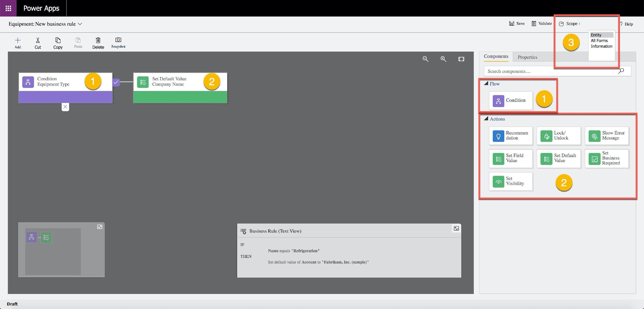Click the Draft status text
Viewport: 644px width, 309px height.
pos(12,304)
